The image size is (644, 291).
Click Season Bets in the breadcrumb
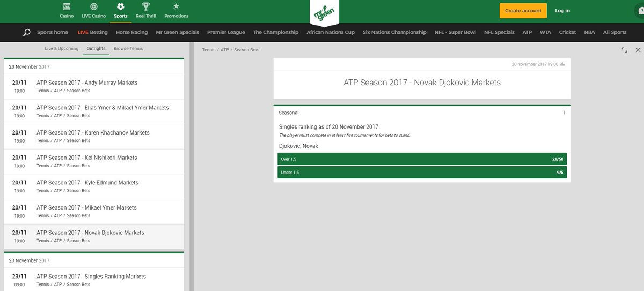click(x=246, y=50)
